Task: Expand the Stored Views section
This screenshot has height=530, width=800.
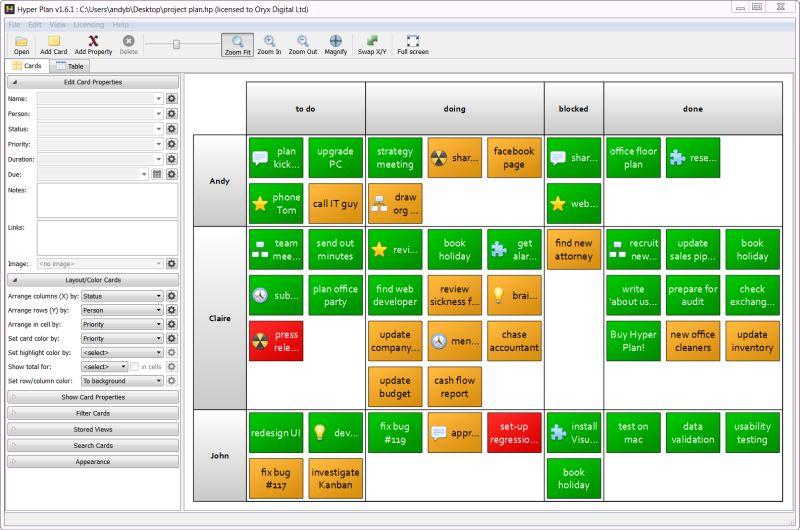Action: click(93, 430)
